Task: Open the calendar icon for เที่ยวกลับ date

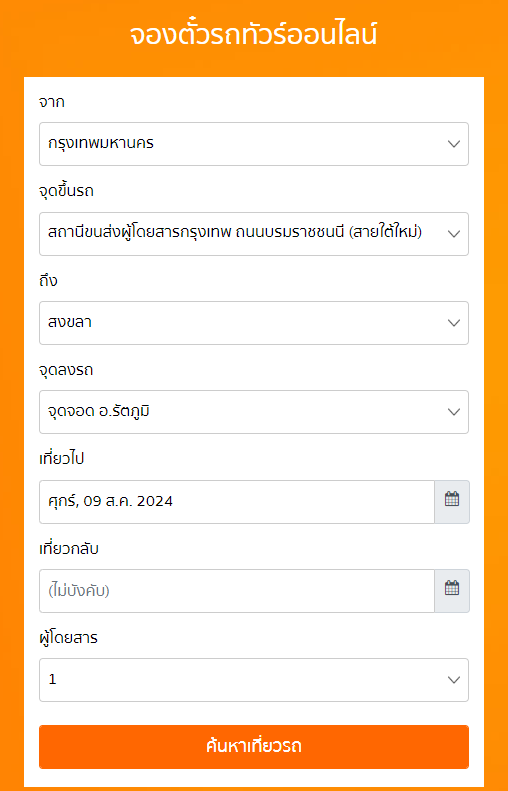Action: tap(452, 591)
